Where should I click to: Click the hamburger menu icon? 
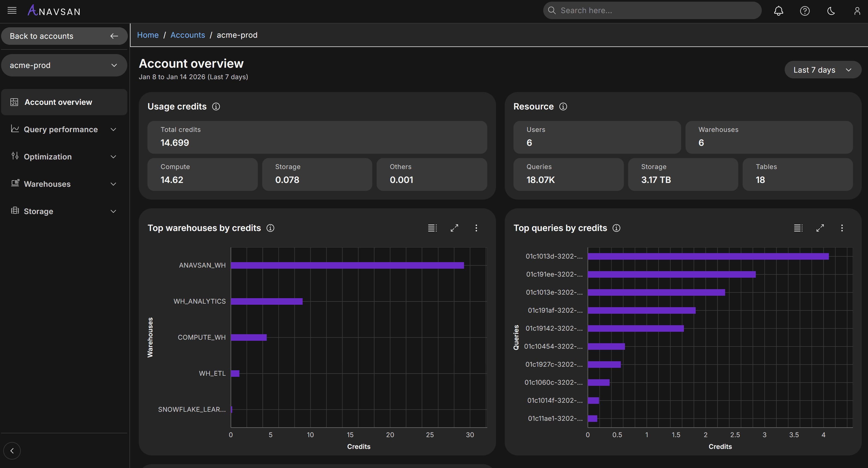point(12,10)
